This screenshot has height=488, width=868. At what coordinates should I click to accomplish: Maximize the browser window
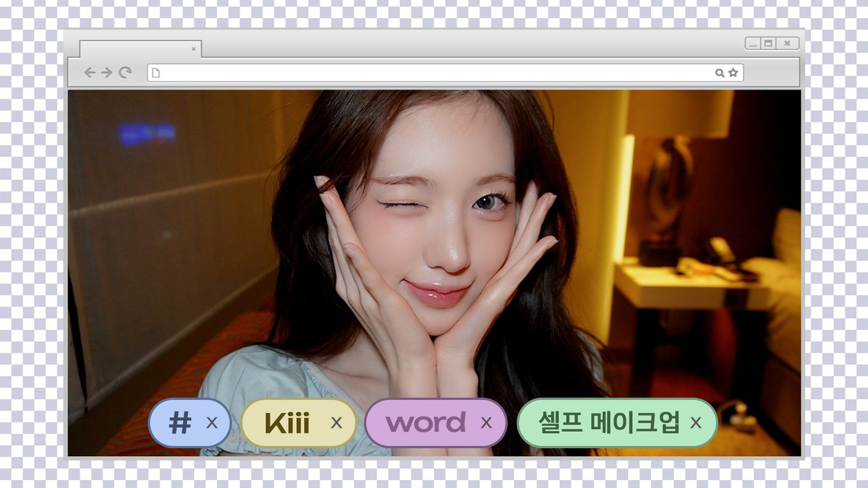click(x=769, y=43)
